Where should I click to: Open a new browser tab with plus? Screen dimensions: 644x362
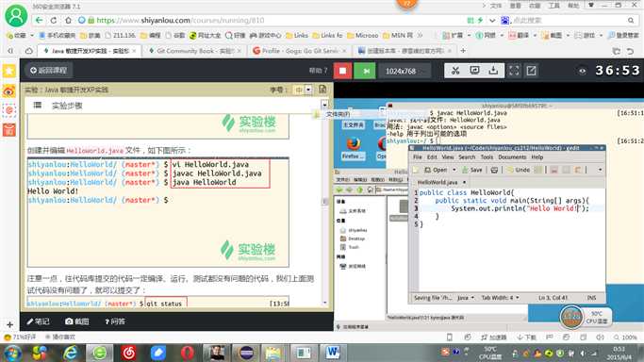(463, 51)
